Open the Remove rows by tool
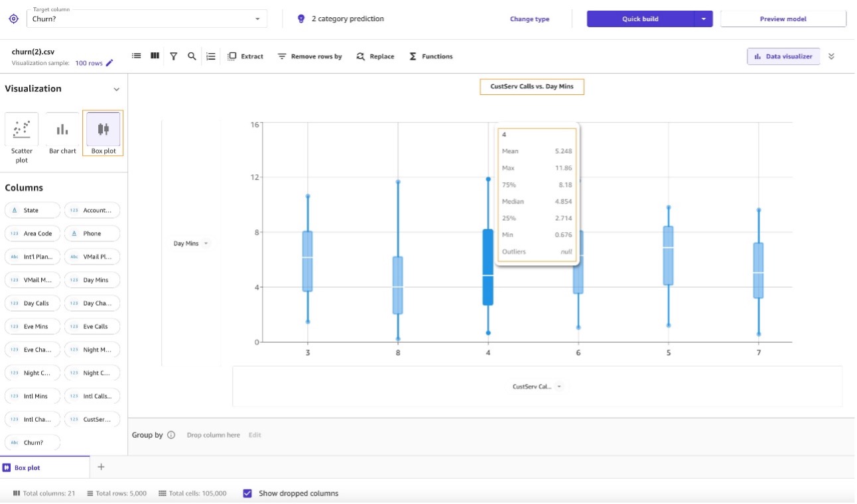 tap(310, 56)
